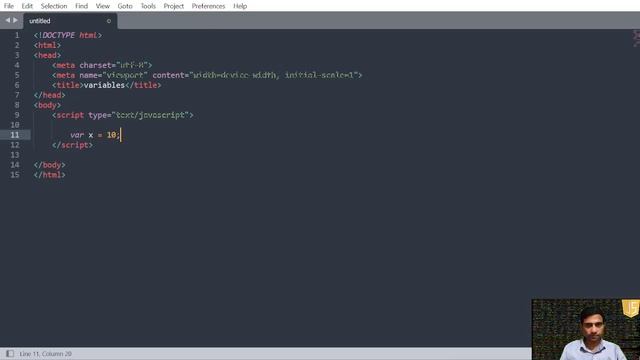This screenshot has width=640, height=360.
Task: Click the meta charset line
Action: click(102, 65)
